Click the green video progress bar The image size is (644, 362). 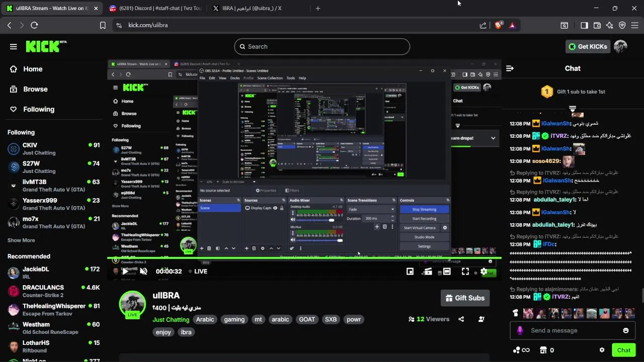click(304, 258)
